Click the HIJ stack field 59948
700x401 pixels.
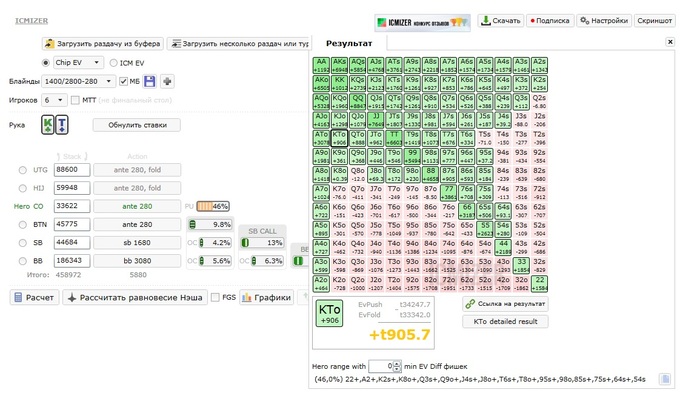tap(72, 188)
